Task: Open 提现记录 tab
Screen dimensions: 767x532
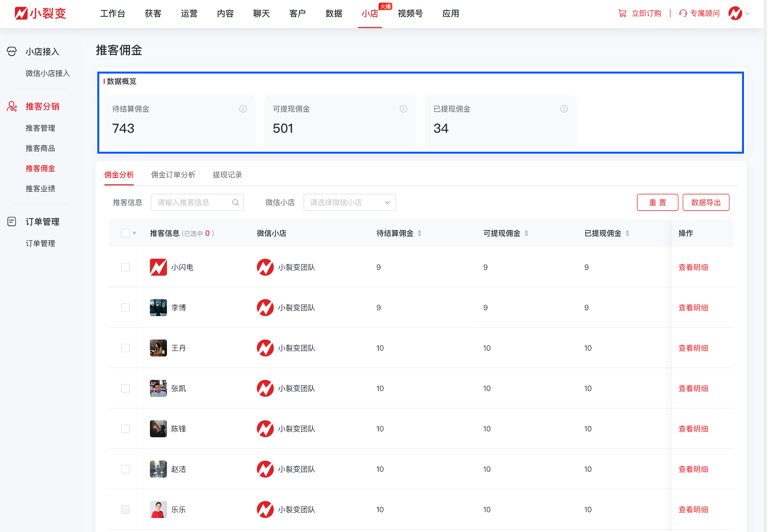Action: 227,175
